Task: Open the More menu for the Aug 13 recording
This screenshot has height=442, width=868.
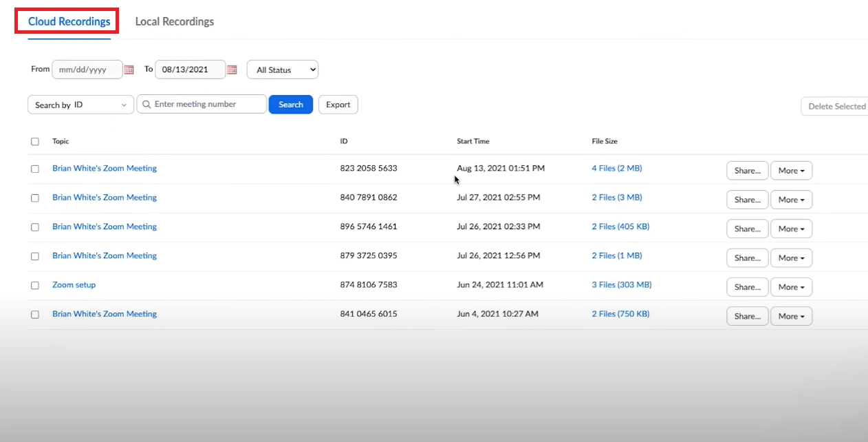Action: click(x=791, y=170)
